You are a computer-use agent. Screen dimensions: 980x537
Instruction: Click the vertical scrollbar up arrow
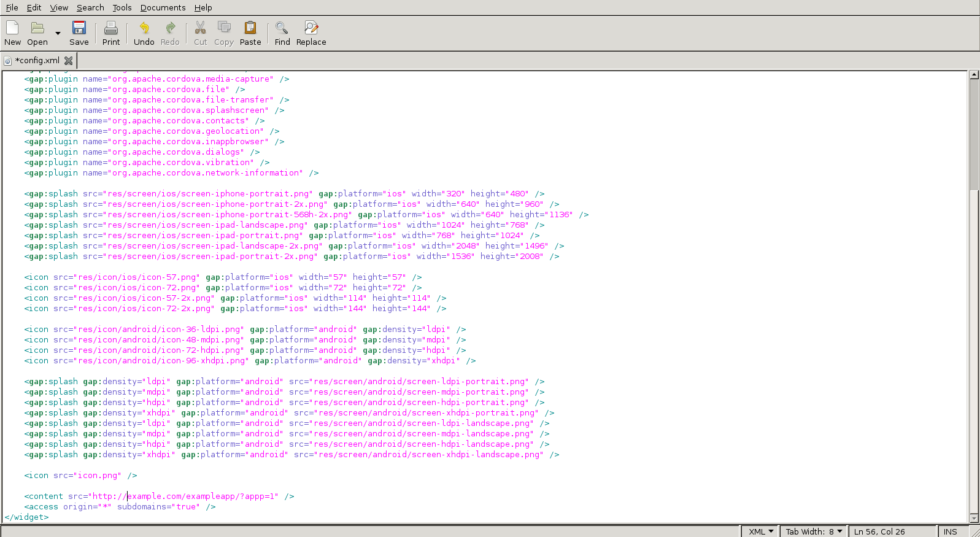coord(974,75)
